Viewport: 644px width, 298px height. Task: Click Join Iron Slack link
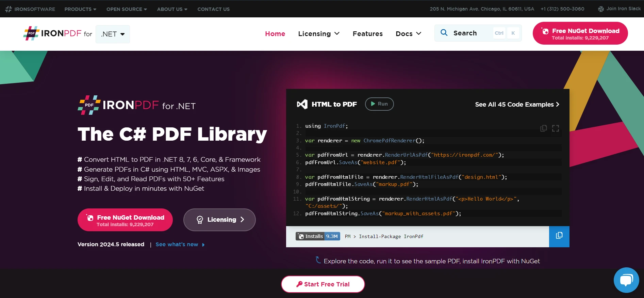click(x=623, y=9)
